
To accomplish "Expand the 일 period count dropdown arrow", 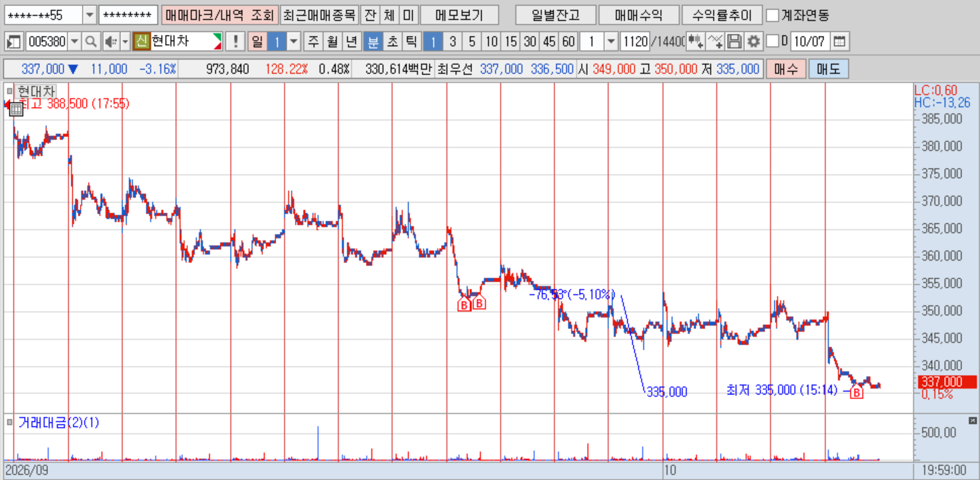I will [x=294, y=41].
